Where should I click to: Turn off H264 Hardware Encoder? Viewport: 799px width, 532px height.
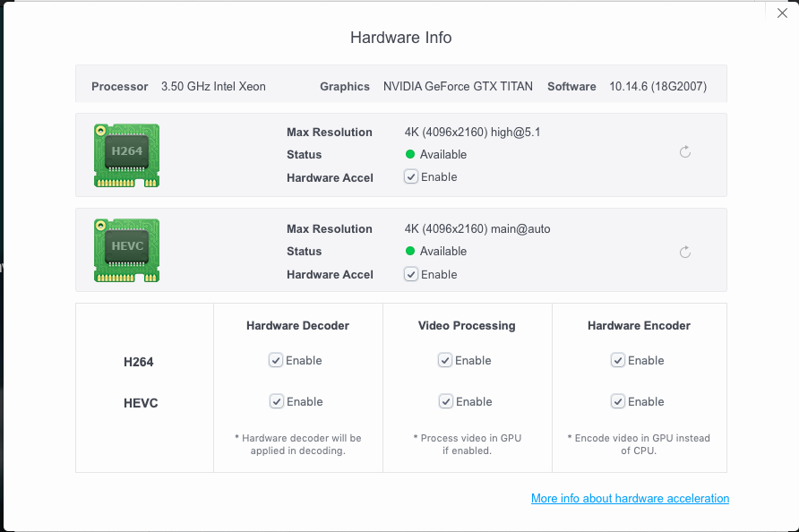pos(618,360)
